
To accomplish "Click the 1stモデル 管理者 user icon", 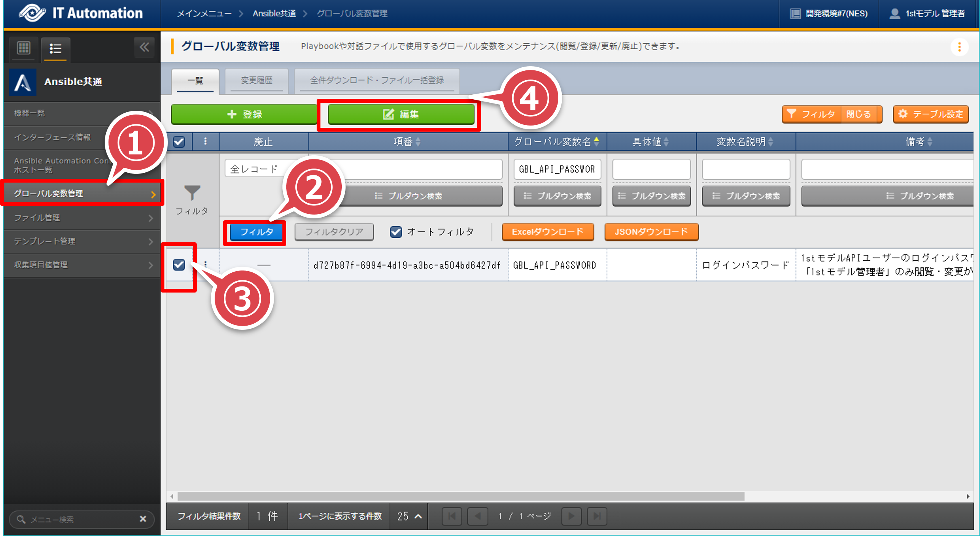I will tap(894, 14).
